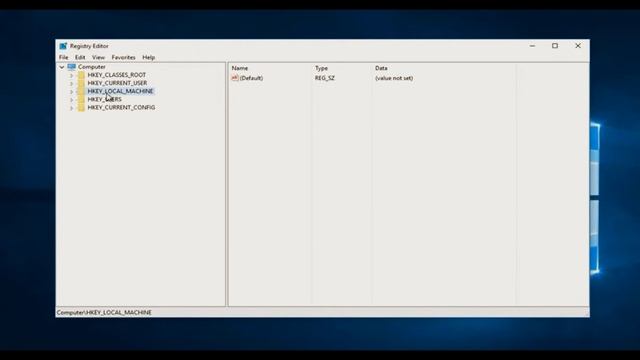Select the HKEY_CURRENT_CONFIG label
Image resolution: width=640 pixels, height=360 pixels.
pyautogui.click(x=121, y=107)
